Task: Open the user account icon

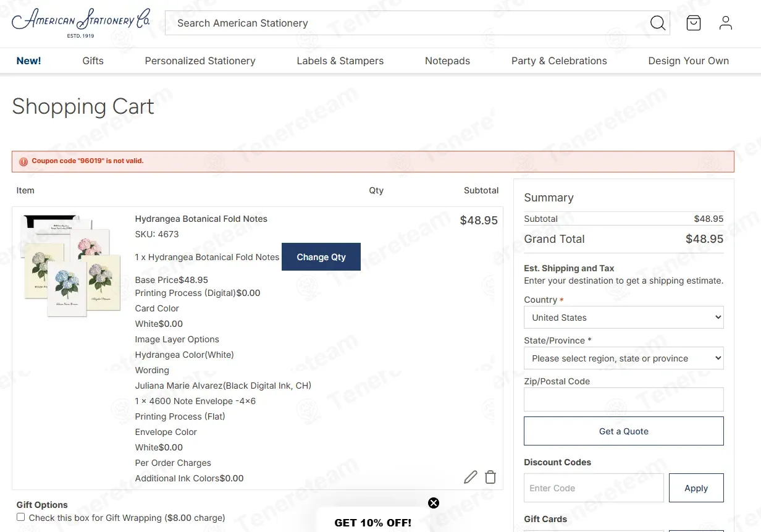Action: click(x=726, y=23)
